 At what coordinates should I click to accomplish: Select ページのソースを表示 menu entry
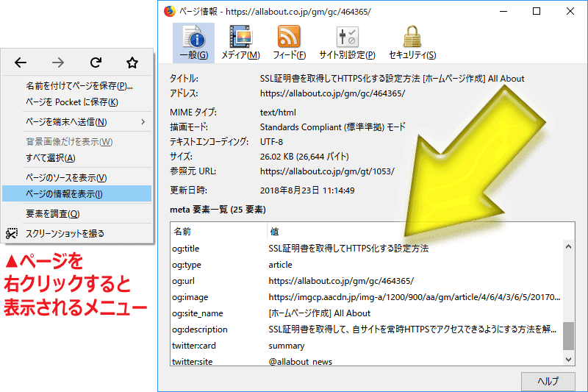77,178
